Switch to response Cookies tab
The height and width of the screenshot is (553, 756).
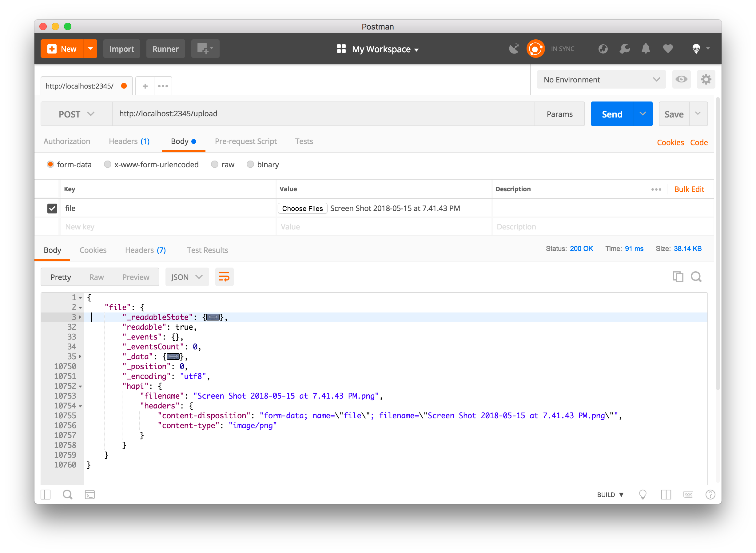coord(93,250)
